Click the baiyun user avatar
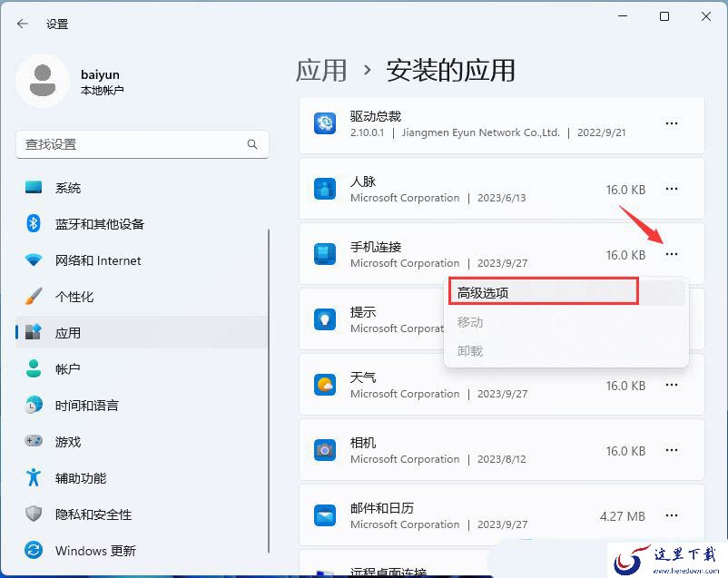Viewport: 728px width, 578px height. click(x=43, y=81)
